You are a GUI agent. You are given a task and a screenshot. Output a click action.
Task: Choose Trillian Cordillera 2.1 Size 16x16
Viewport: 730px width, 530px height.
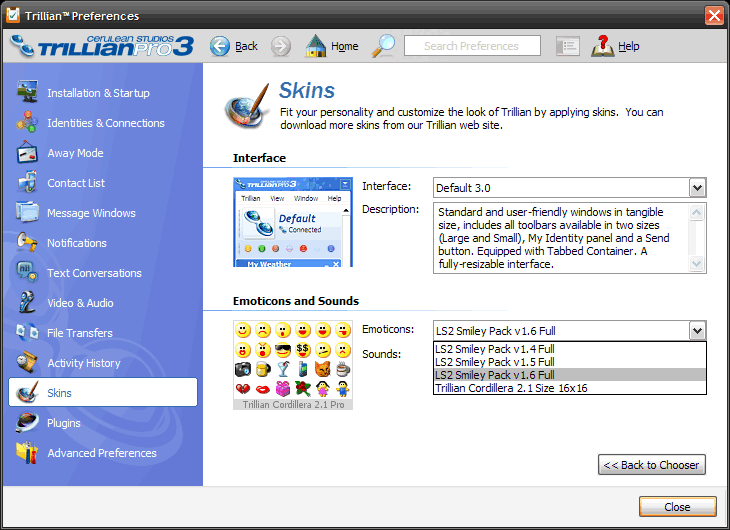[x=570, y=388]
